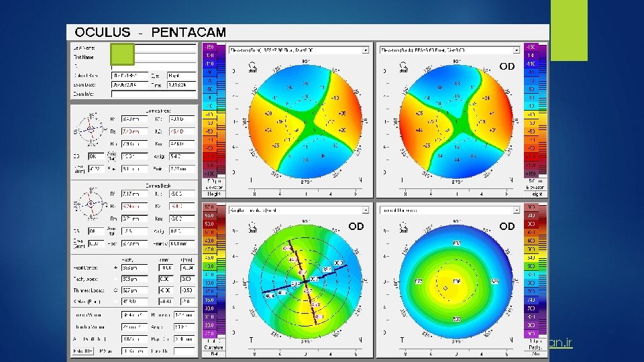The image size is (644, 362).
Task: Select Cornea Back K1 value
Action: point(182,194)
